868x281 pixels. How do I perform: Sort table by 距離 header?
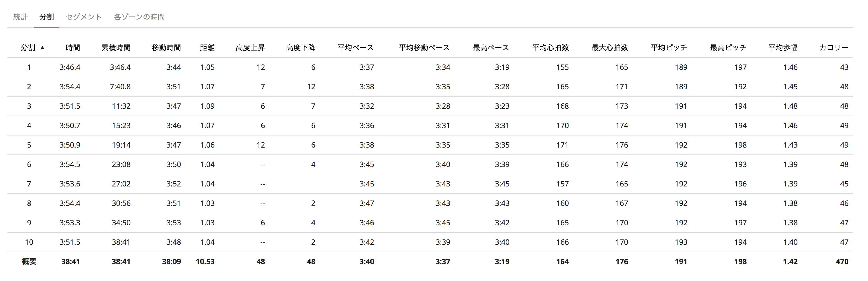207,48
